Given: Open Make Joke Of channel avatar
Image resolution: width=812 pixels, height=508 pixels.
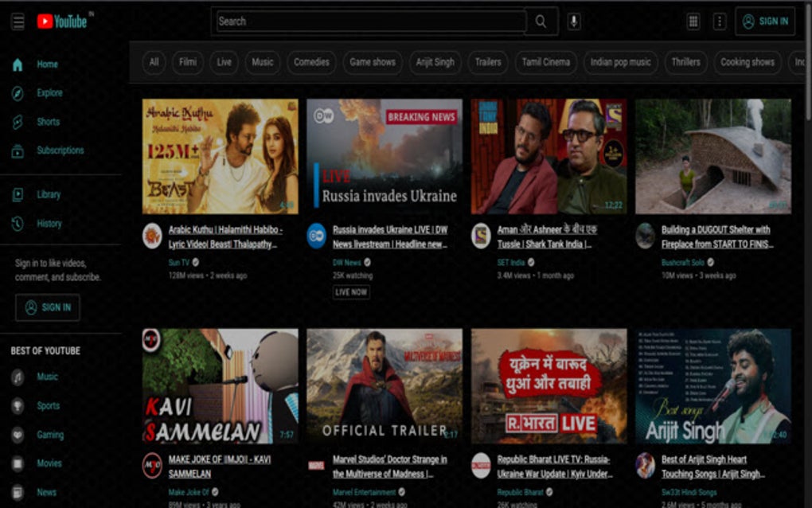Looking at the screenshot, I should 152,466.
